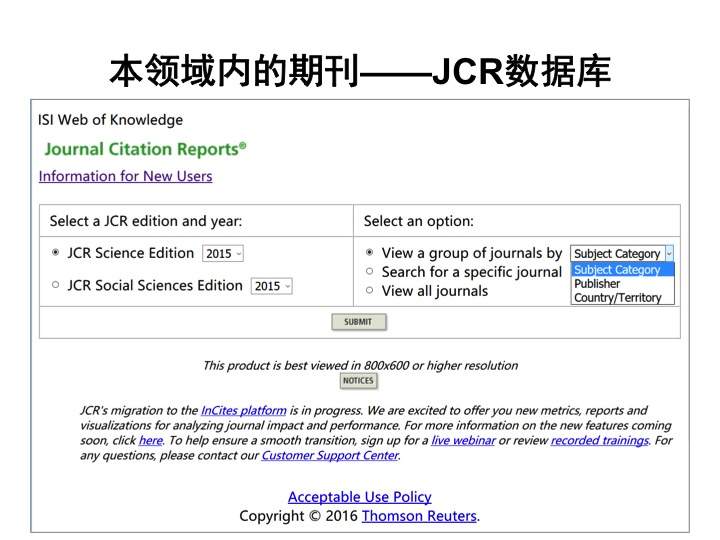The height and width of the screenshot is (540, 720).
Task: Select the JCR Social Sciences Edition radio button
Action: coord(56,285)
